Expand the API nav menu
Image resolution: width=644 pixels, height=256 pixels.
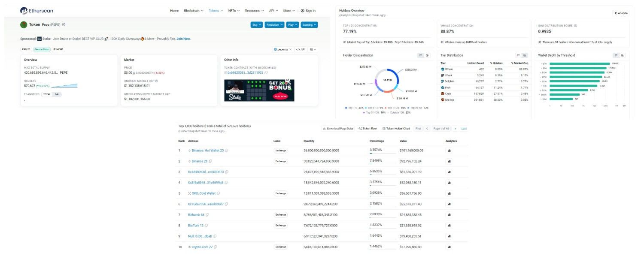pyautogui.click(x=273, y=10)
